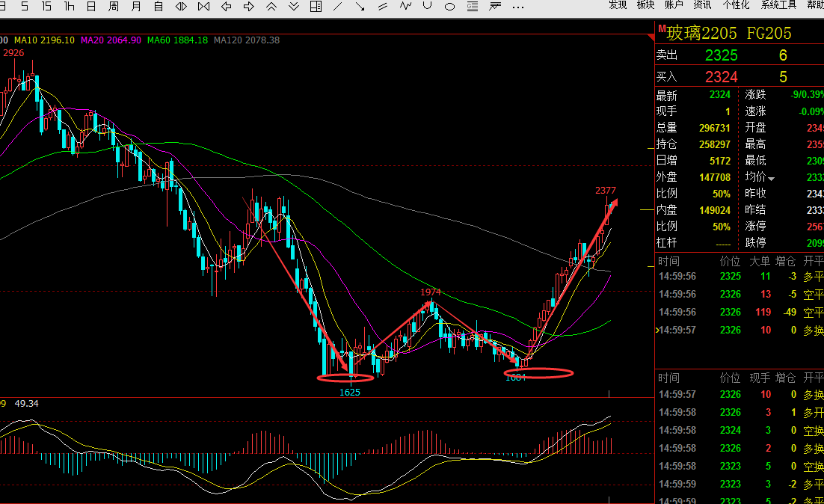Toggle the split panel layout icon

click(x=316, y=6)
